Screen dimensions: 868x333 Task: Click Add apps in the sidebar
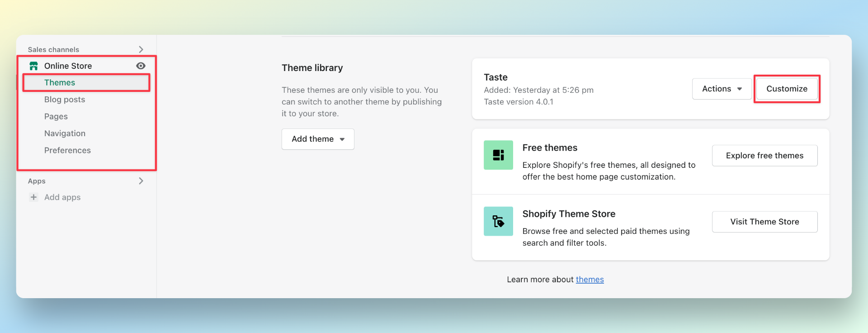tap(62, 197)
